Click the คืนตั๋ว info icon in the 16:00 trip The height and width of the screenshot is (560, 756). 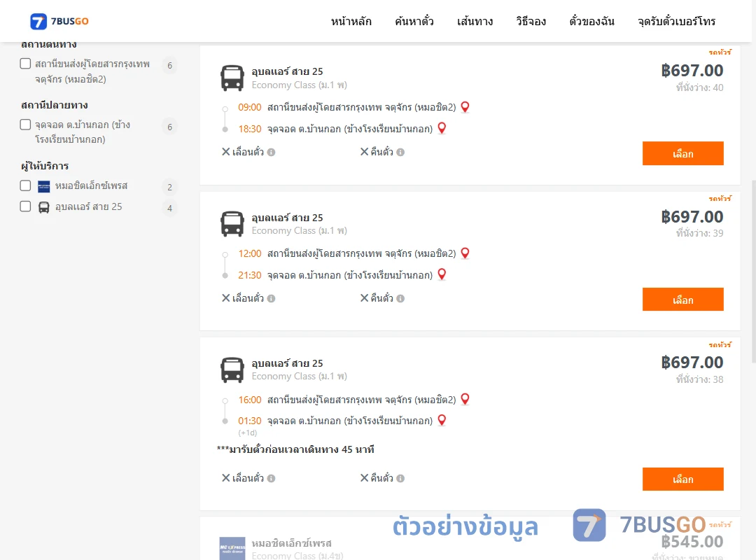(x=400, y=479)
